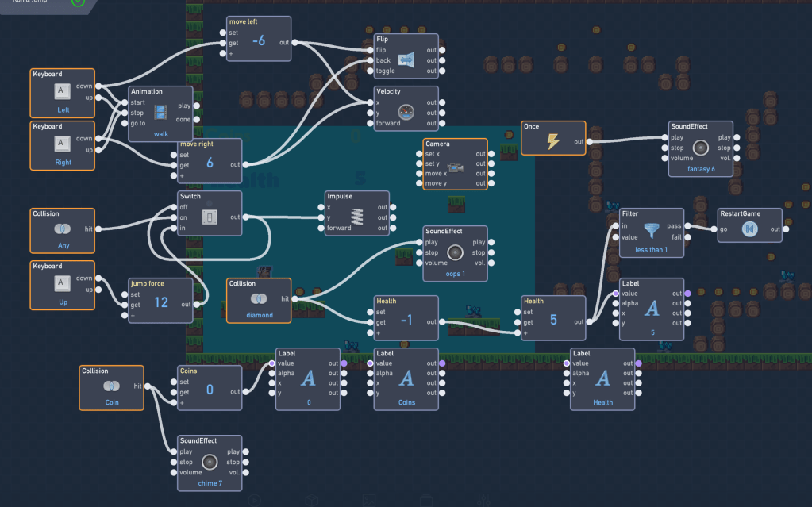Click the green checkmark at the top left
Screen dimensions: 812x507
pyautogui.click(x=78, y=2)
